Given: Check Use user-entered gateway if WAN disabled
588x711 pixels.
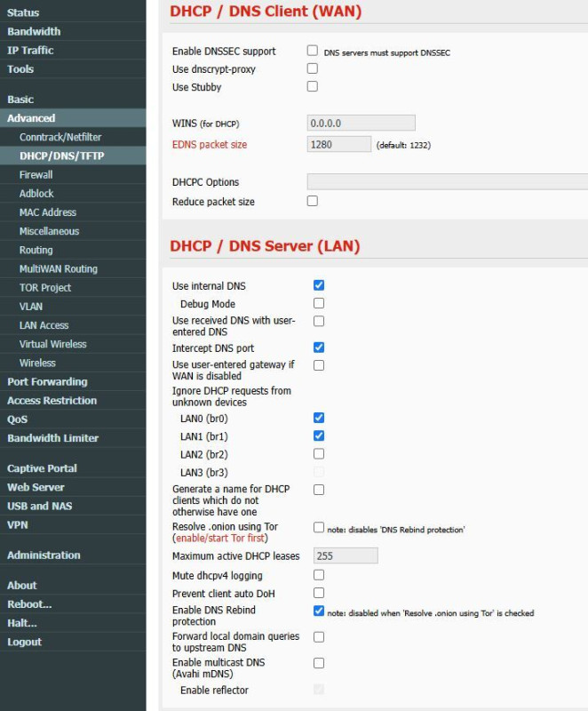Looking at the screenshot, I should [319, 365].
